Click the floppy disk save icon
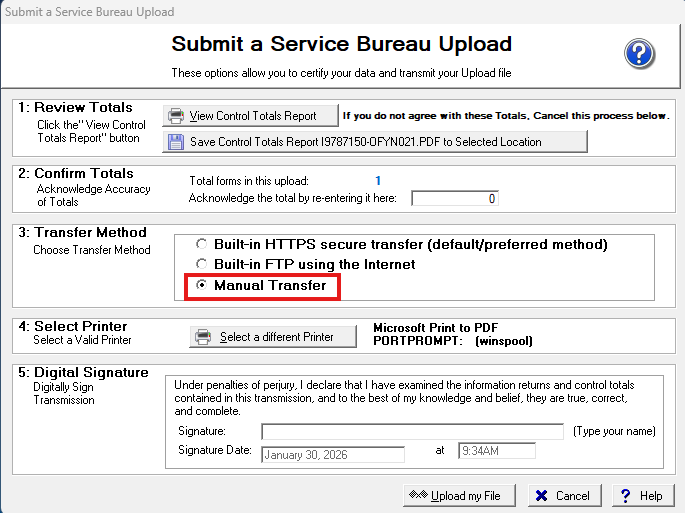Image resolution: width=685 pixels, height=513 pixels. pos(176,142)
